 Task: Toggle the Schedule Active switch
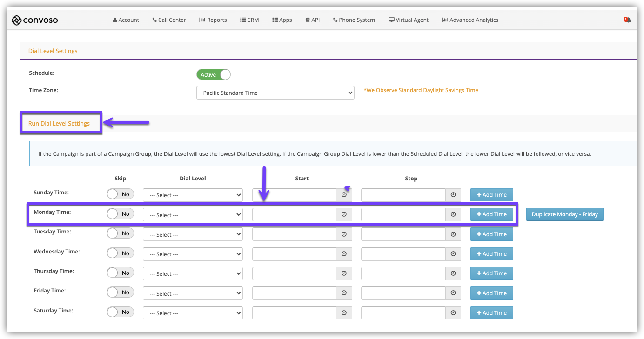click(x=214, y=75)
